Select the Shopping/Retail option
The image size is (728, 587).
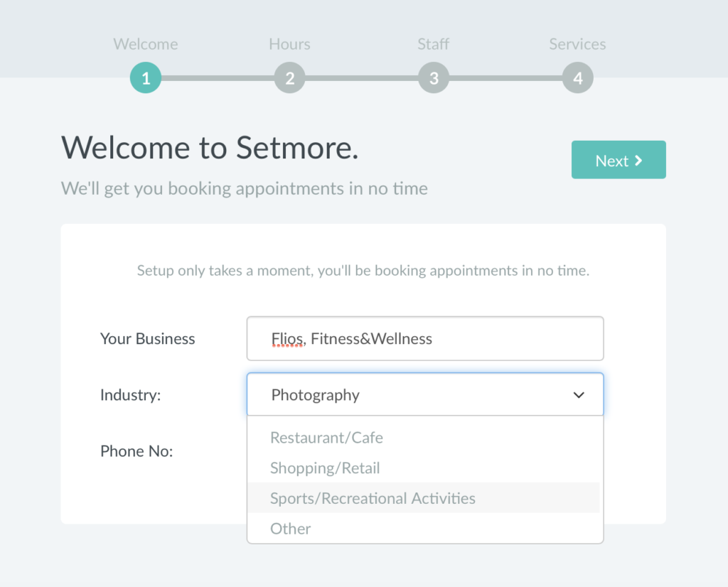(x=325, y=468)
